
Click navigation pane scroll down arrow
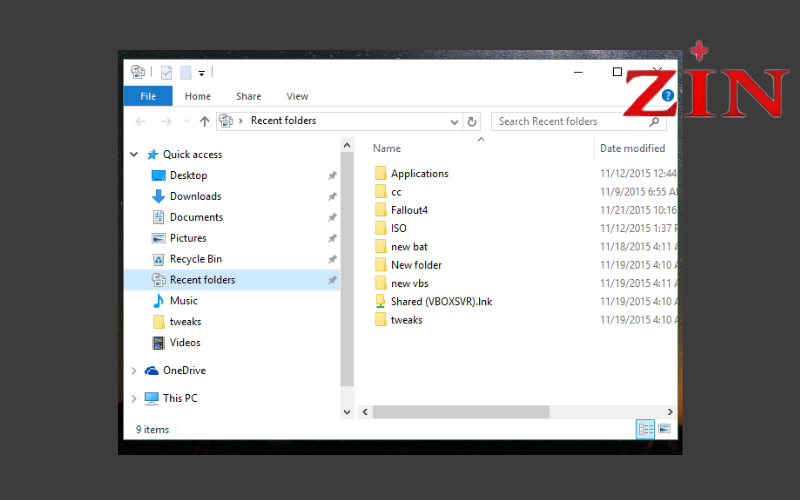point(347,412)
